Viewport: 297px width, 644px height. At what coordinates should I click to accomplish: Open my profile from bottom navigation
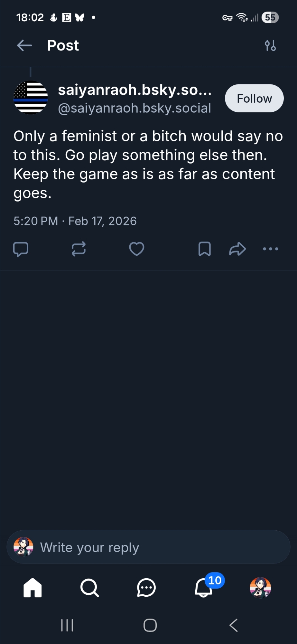tap(260, 588)
